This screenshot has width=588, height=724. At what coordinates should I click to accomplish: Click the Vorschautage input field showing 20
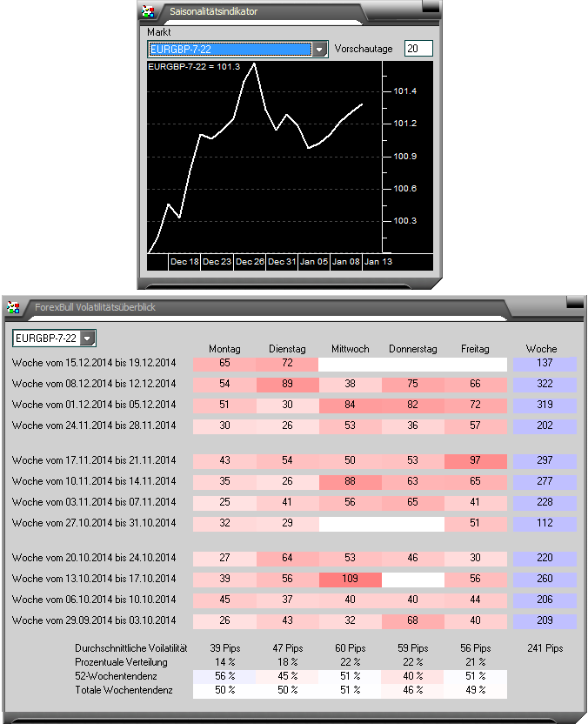418,49
